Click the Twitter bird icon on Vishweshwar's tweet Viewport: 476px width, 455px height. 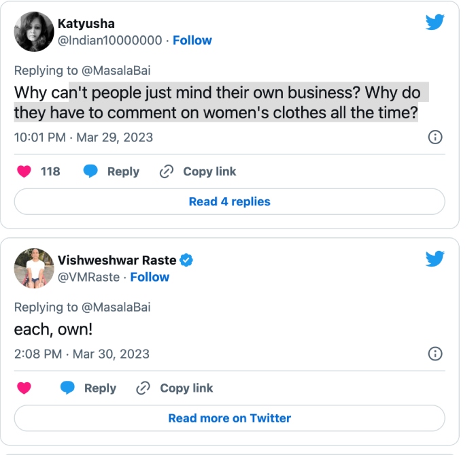pyautogui.click(x=435, y=258)
